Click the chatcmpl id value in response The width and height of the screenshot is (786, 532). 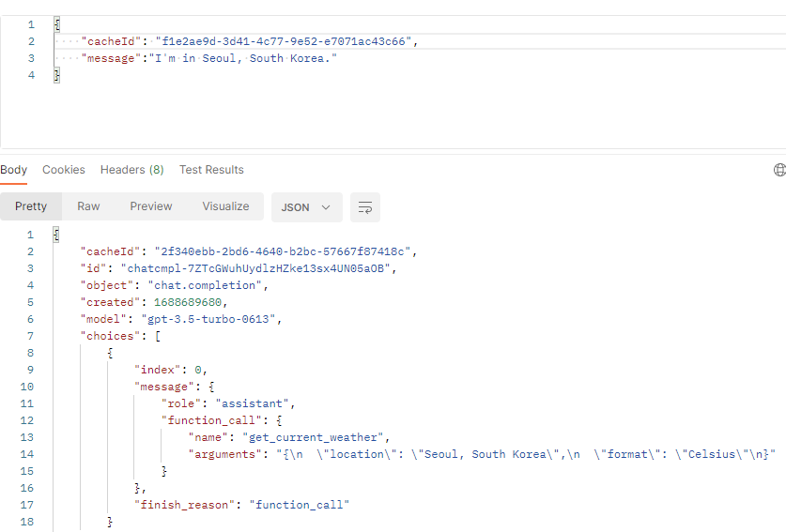(255, 268)
